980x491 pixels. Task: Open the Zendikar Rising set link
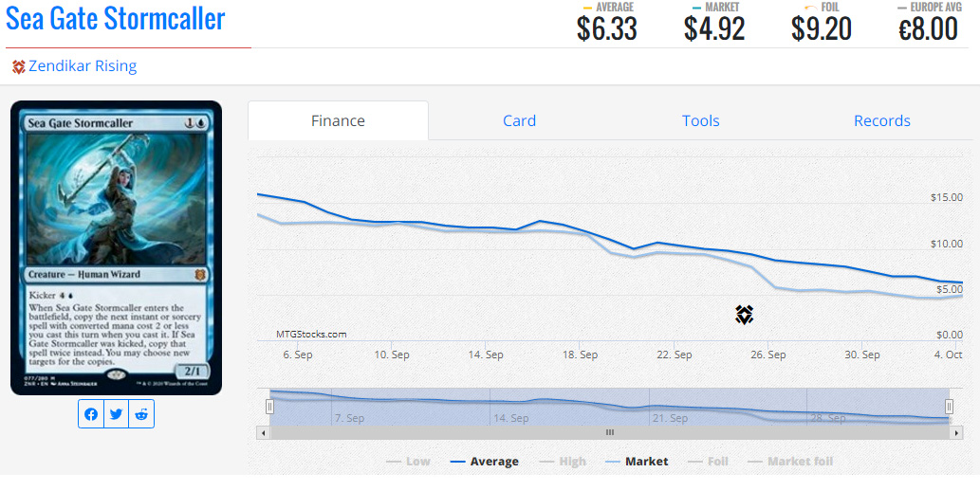point(83,66)
